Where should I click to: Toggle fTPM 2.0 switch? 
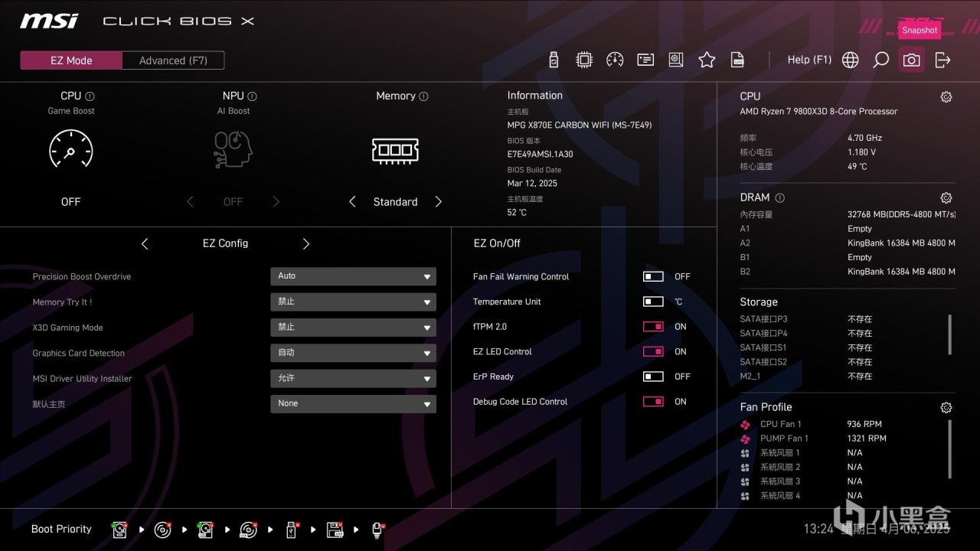pyautogui.click(x=653, y=327)
